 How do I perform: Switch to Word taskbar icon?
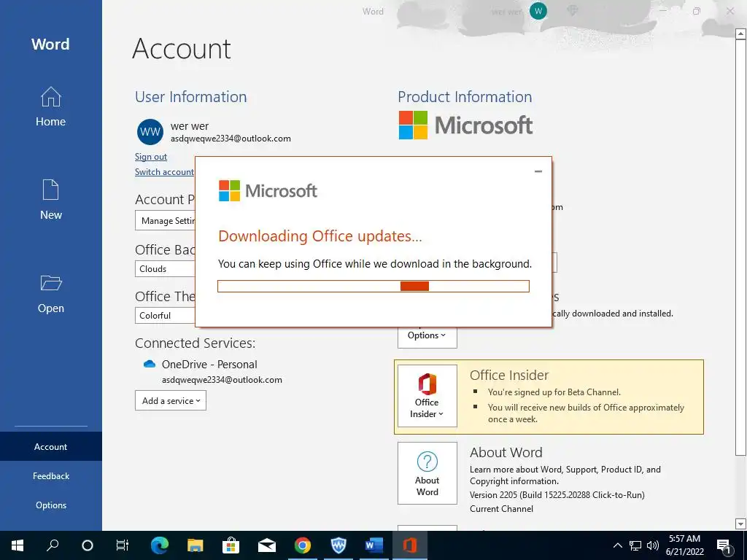374,545
